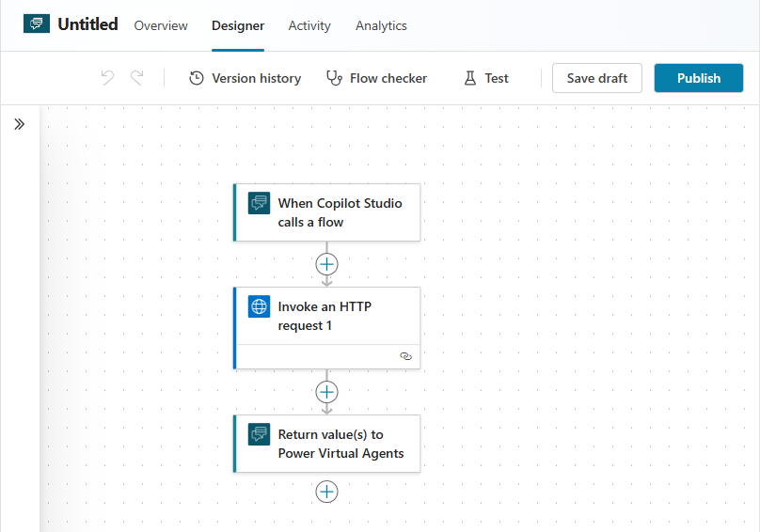Click the Flow checker stethoscope icon
The image size is (760, 532).
pyautogui.click(x=335, y=78)
